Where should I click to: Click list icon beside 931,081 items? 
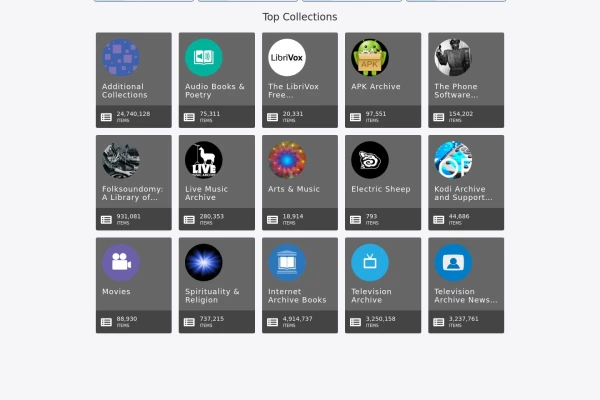(x=106, y=220)
